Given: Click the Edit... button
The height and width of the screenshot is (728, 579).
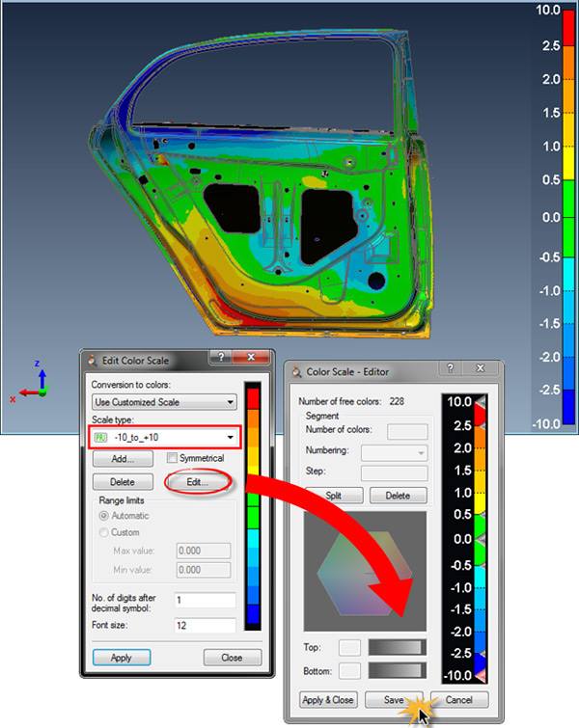Looking at the screenshot, I should point(198,482).
